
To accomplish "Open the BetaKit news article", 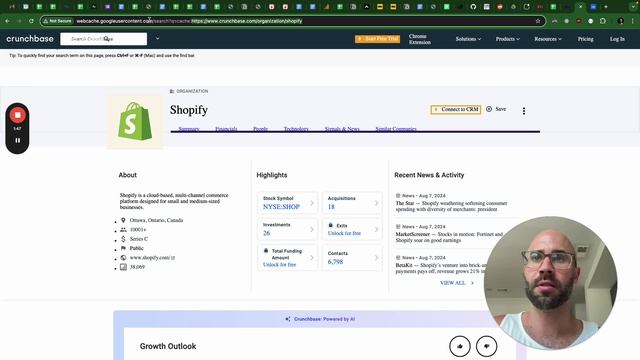I will tap(441, 268).
